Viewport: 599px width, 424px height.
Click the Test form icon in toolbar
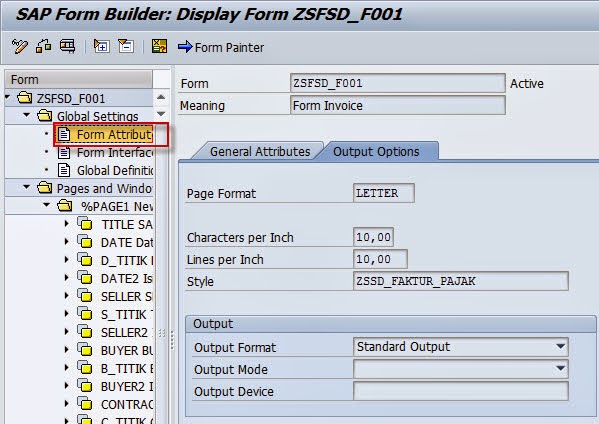click(68, 47)
